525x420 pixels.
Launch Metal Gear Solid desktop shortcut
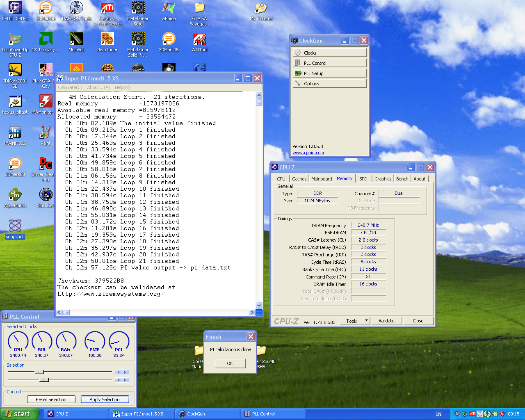pyautogui.click(x=138, y=14)
